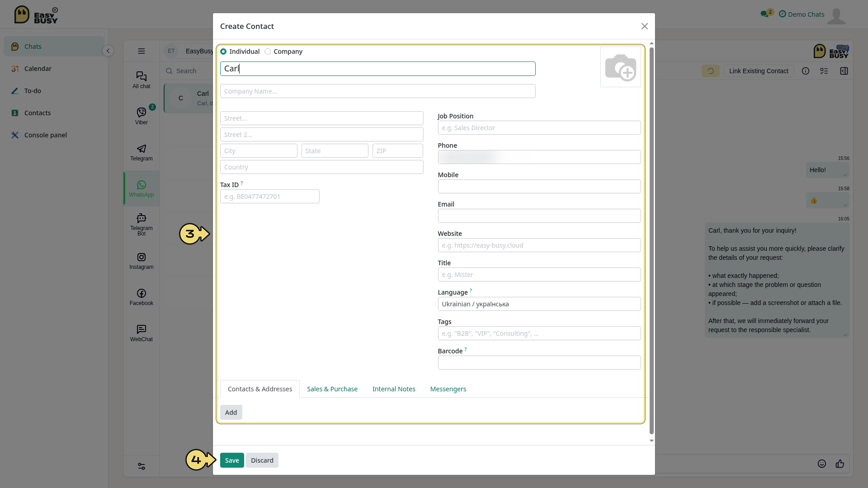This screenshot has width=868, height=488.
Task: Click the Save button
Action: pos(232,460)
